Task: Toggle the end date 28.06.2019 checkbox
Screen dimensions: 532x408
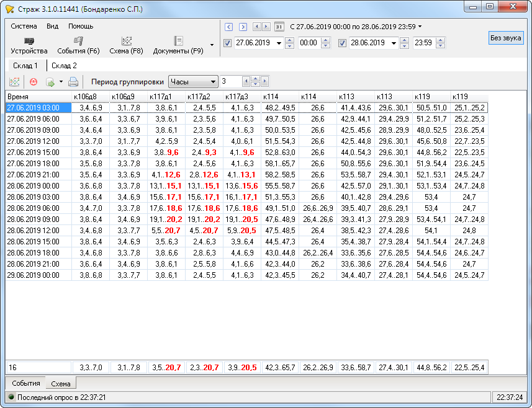Action: coord(342,43)
